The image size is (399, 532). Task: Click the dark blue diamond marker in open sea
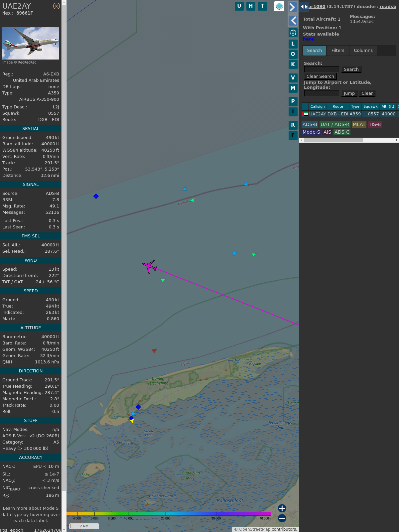click(96, 196)
